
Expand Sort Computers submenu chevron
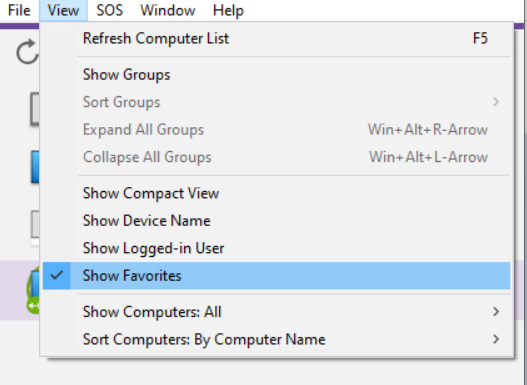496,339
